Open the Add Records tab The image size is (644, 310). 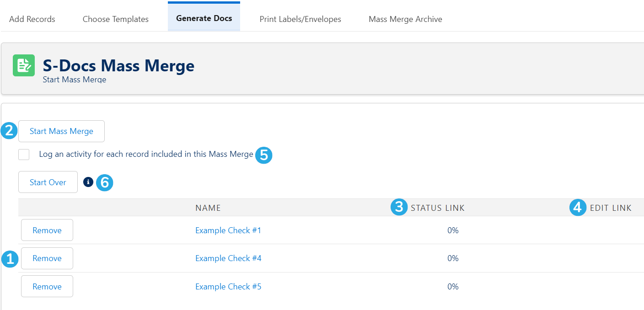[32, 19]
